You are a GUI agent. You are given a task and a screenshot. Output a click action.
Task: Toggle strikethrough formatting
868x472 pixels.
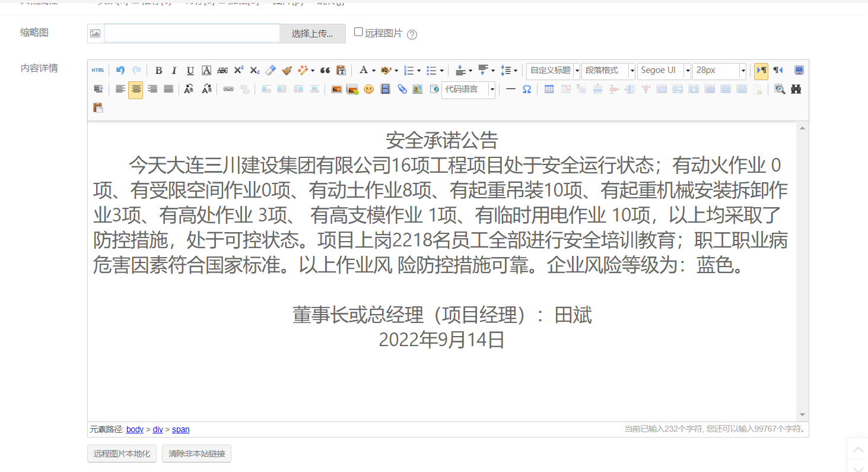[222, 71]
